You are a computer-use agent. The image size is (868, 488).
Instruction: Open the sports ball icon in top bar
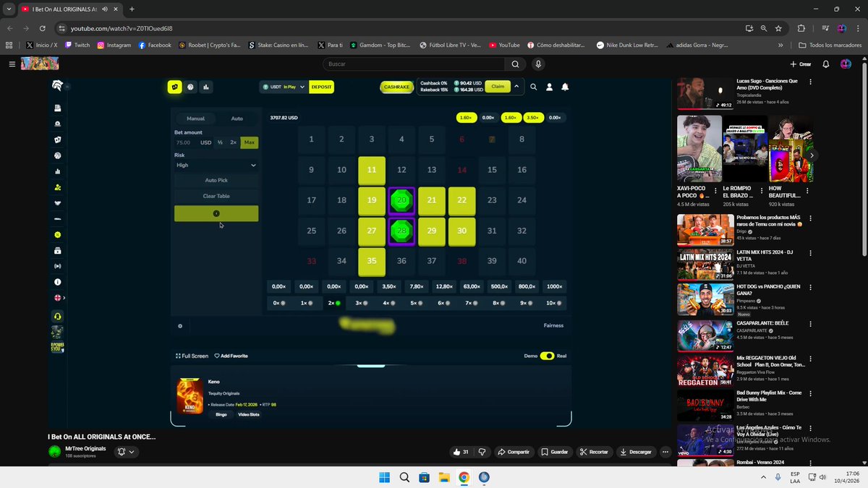point(190,87)
